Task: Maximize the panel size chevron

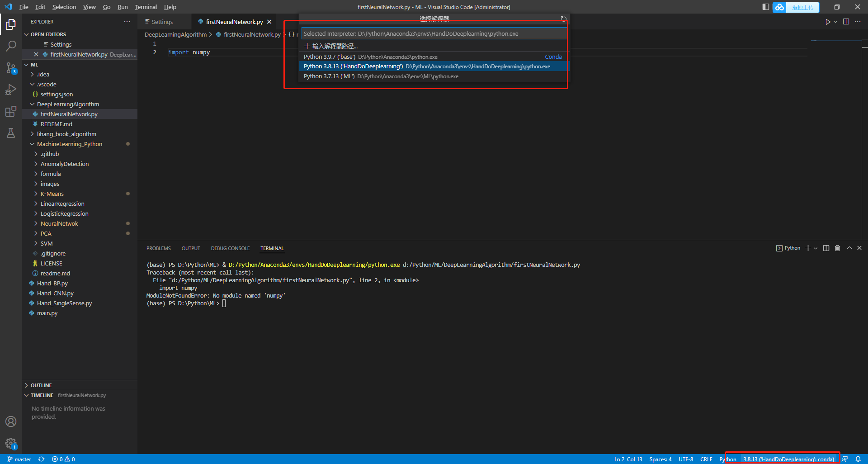Action: click(x=849, y=248)
